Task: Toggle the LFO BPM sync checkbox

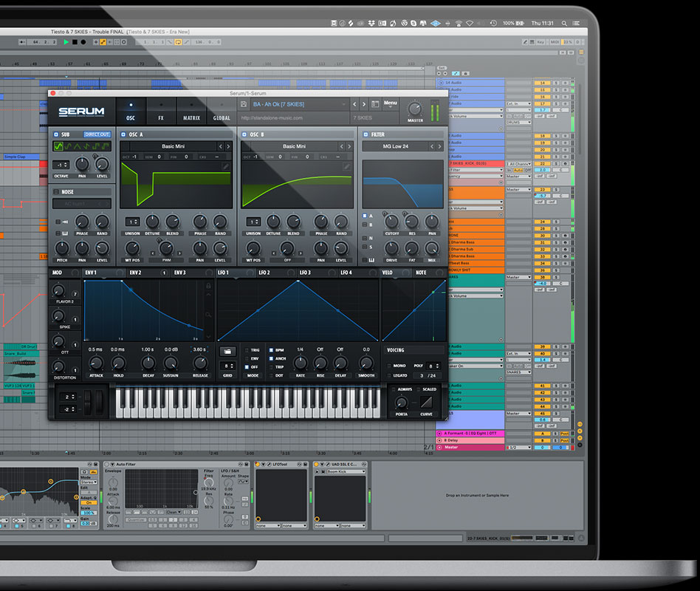Action: (x=271, y=350)
